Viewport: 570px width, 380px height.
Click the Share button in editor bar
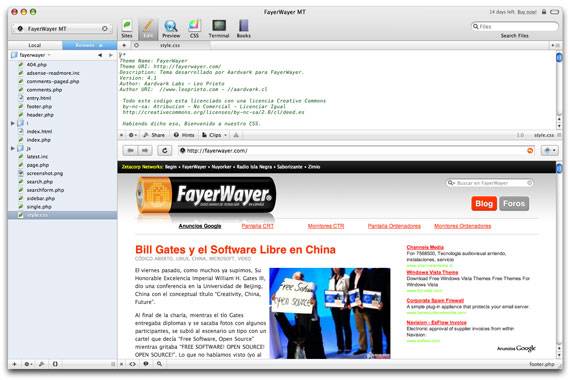point(154,135)
